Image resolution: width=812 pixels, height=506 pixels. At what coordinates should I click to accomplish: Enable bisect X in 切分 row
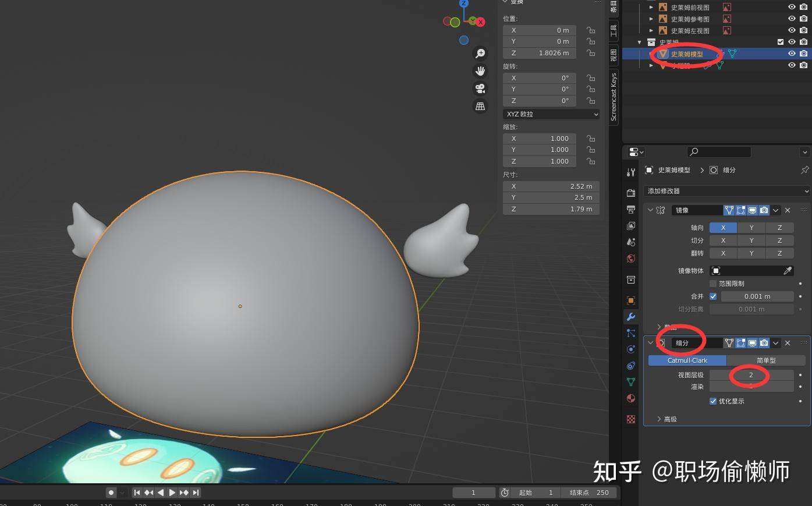[x=724, y=240]
